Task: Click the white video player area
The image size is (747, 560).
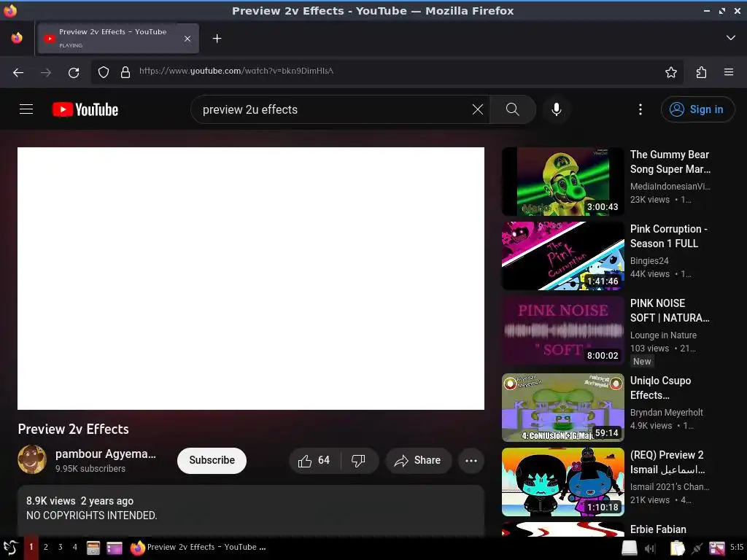Action: coord(251,278)
